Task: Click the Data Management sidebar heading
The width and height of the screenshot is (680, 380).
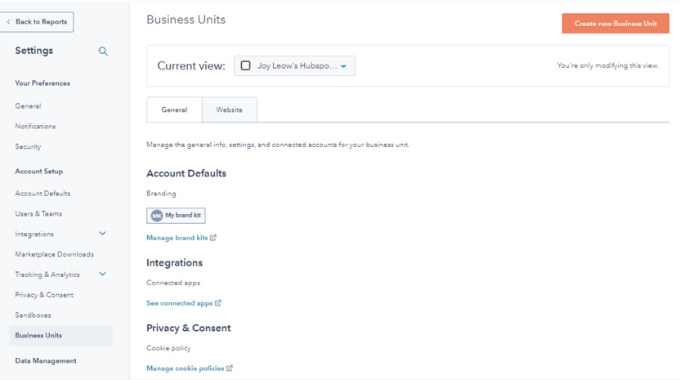Action: (46, 361)
